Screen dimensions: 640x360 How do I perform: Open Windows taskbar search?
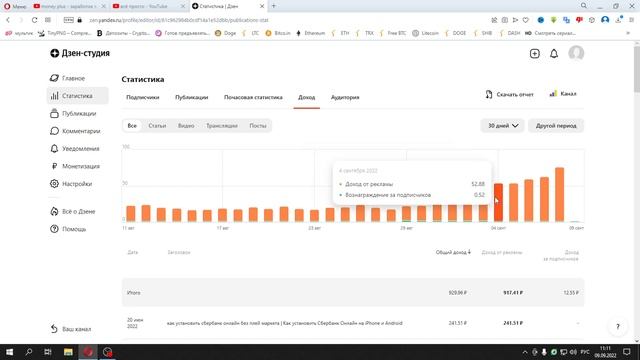coord(29,352)
